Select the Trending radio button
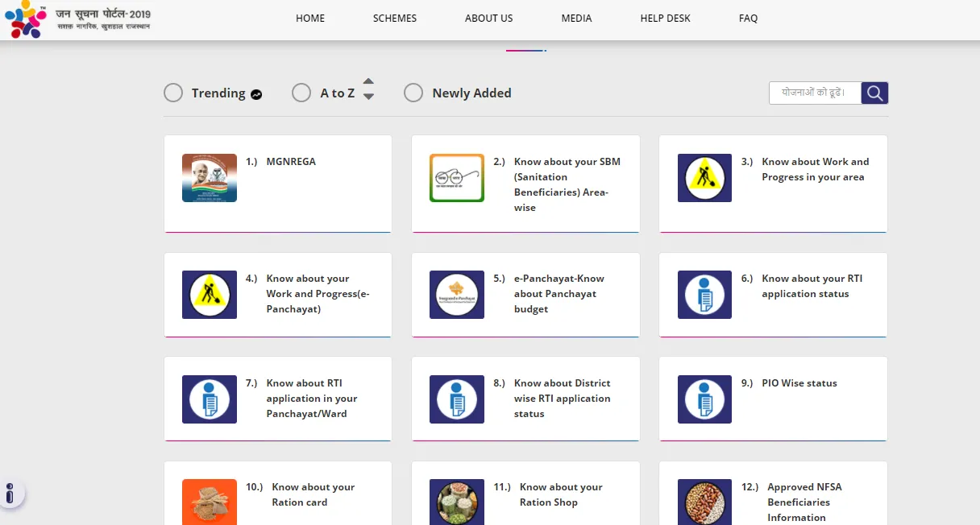The height and width of the screenshot is (525, 980). [173, 93]
